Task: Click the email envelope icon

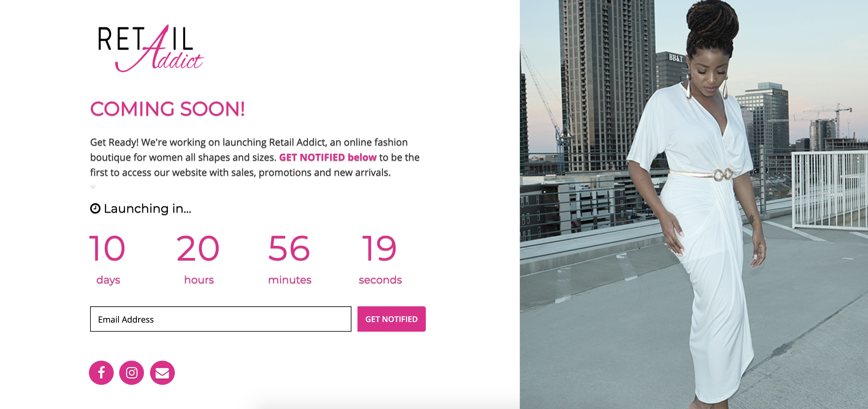Action: tap(162, 373)
